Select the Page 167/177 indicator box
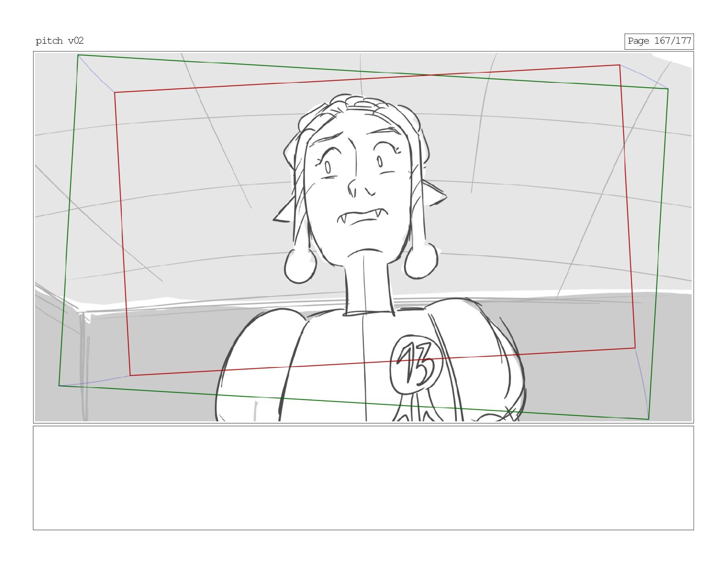Screen dimensions: 728x563 click(x=659, y=41)
